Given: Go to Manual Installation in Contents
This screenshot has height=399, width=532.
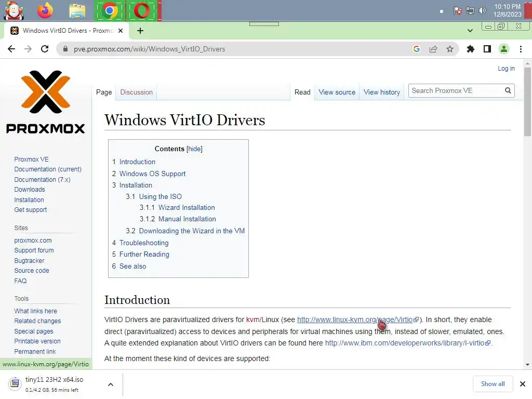Looking at the screenshot, I should [187, 219].
